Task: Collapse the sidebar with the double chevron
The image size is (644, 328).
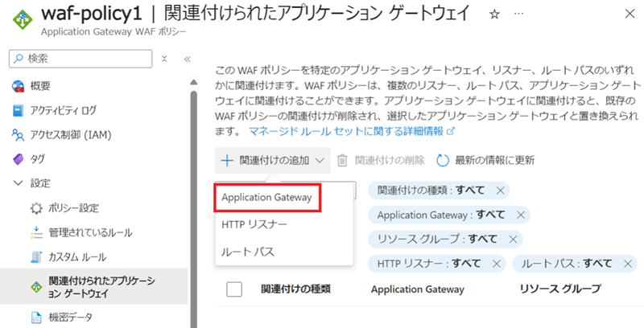Action: click(188, 59)
